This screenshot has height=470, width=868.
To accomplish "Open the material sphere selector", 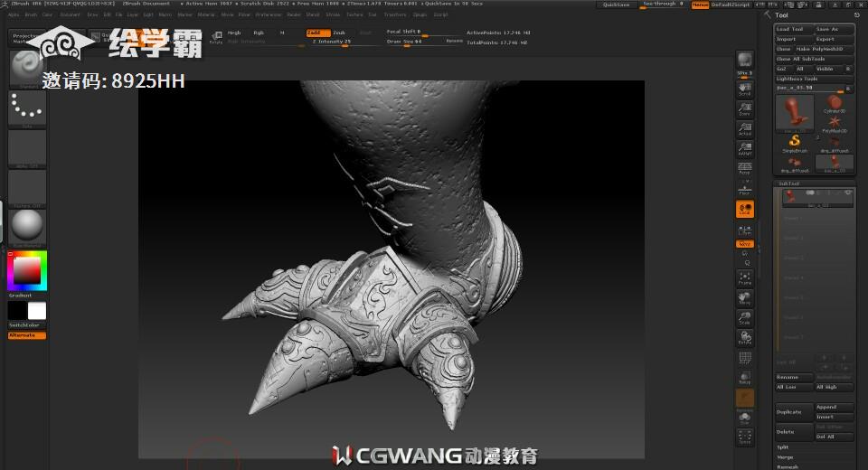I will point(27,229).
